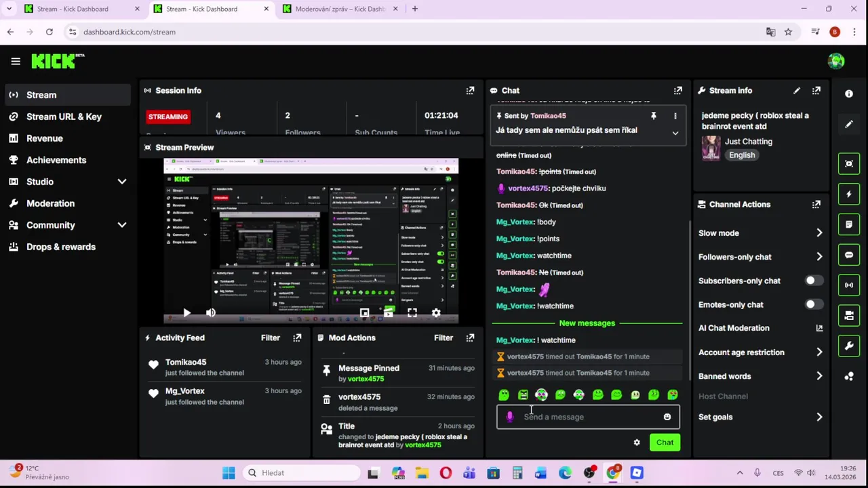This screenshot has height=488, width=868.
Task: Open the hamburger navigation menu
Action: (x=16, y=61)
